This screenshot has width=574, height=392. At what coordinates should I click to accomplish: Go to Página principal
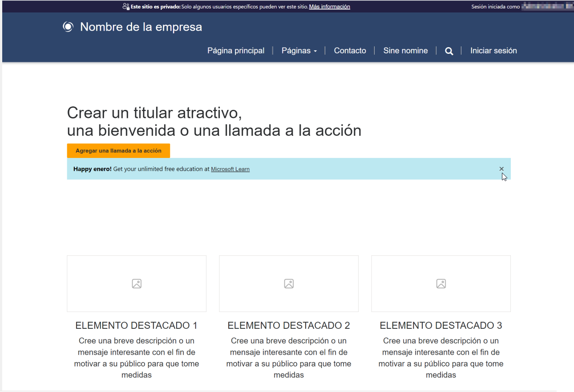point(235,51)
